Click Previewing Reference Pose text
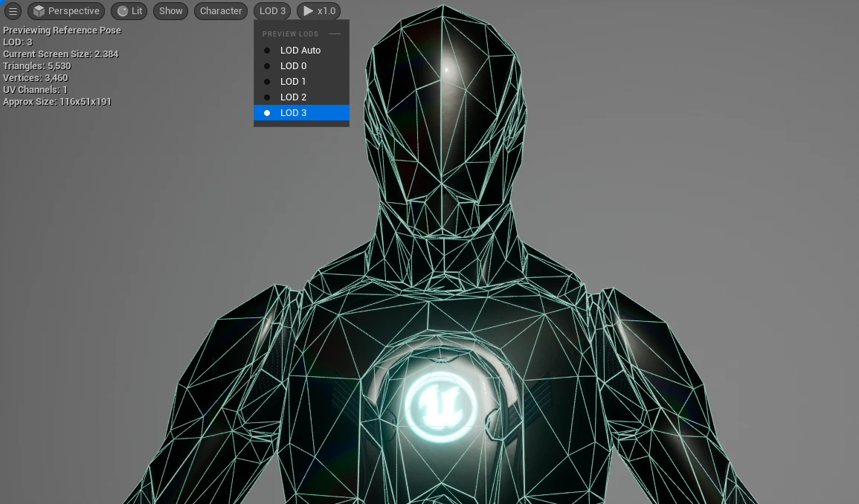 tap(62, 30)
